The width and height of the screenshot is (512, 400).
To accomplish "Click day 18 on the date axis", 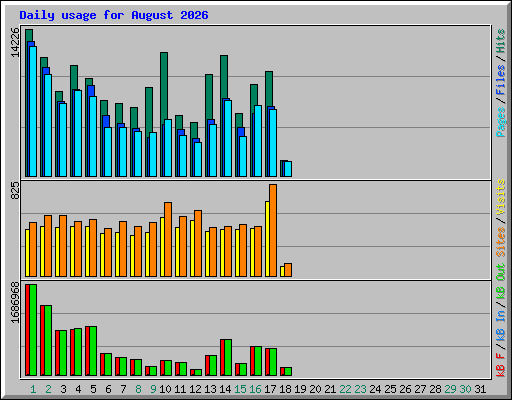I will (x=285, y=389).
